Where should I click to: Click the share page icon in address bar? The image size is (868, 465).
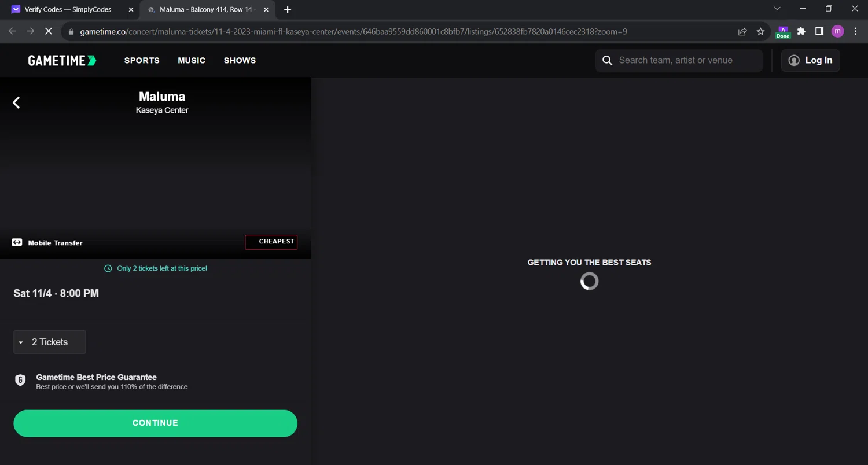tap(742, 31)
